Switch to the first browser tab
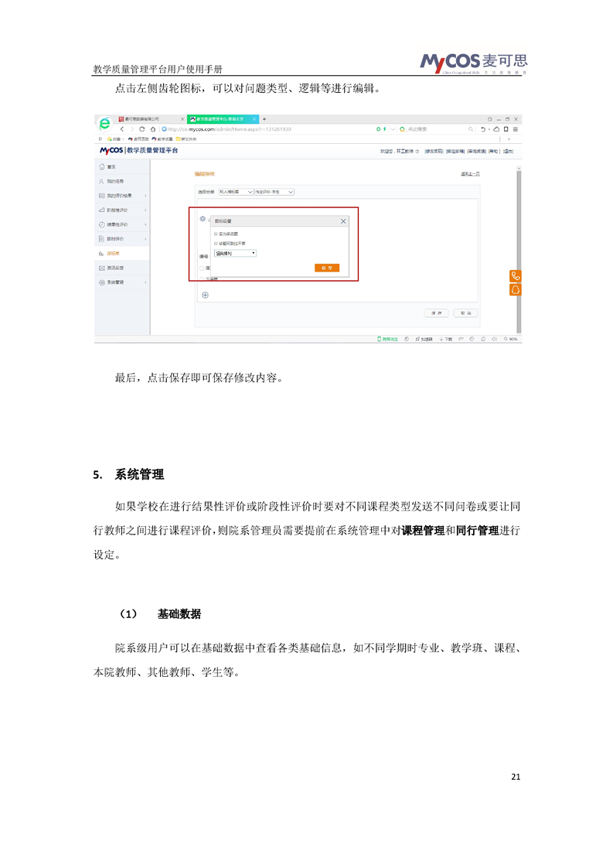Image resolution: width=613 pixels, height=868 pixels. (x=151, y=119)
